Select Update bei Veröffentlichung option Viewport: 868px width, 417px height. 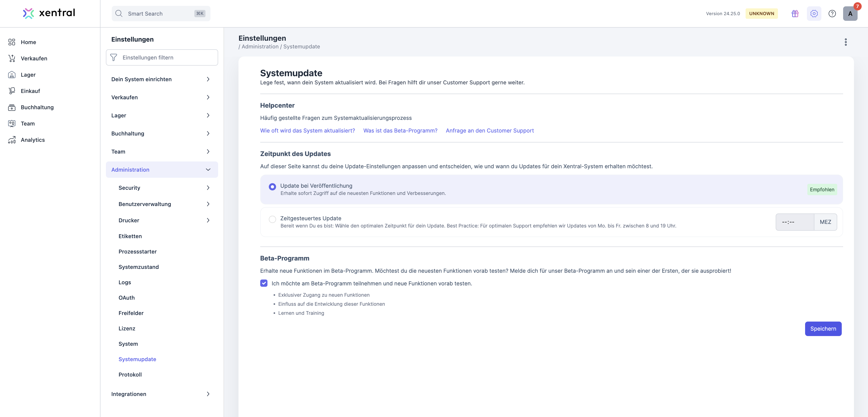coord(272,186)
